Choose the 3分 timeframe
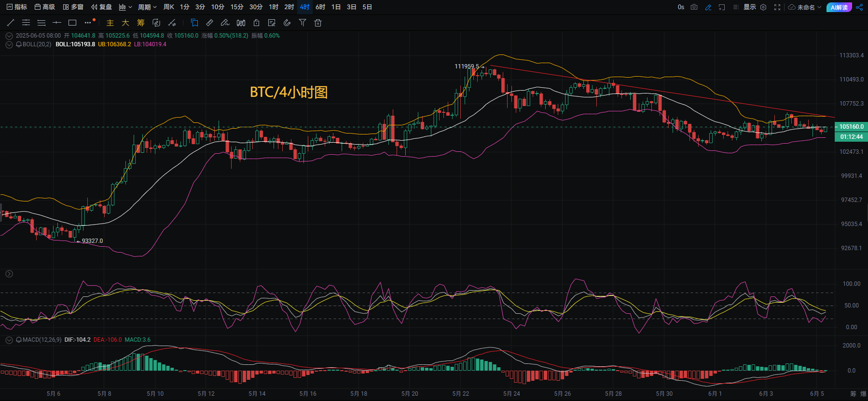 [x=200, y=7]
